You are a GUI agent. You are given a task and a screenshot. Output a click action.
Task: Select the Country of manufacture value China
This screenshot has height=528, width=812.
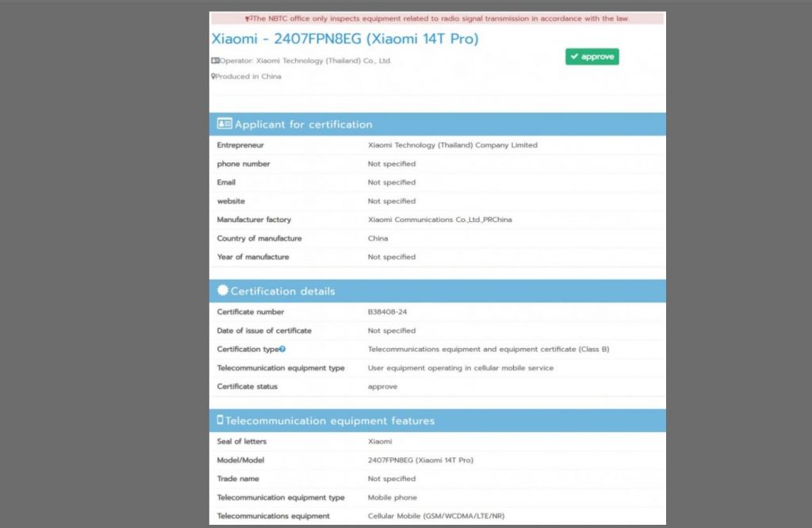pos(377,239)
